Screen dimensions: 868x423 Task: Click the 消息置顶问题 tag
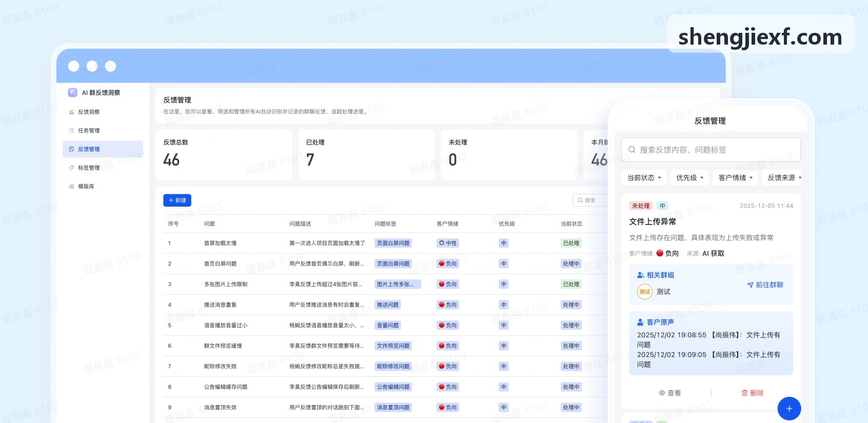393,408
